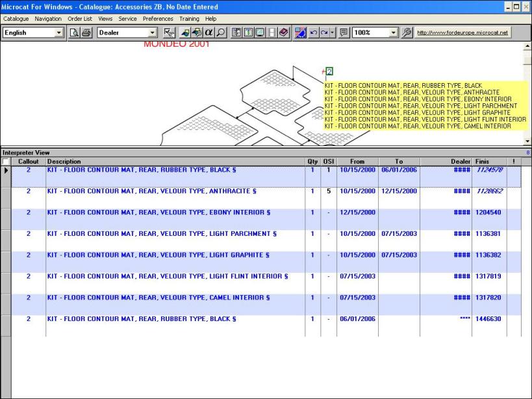This screenshot has width=532, height=399.
Task: Click the print preview icon
Action: click(75, 32)
